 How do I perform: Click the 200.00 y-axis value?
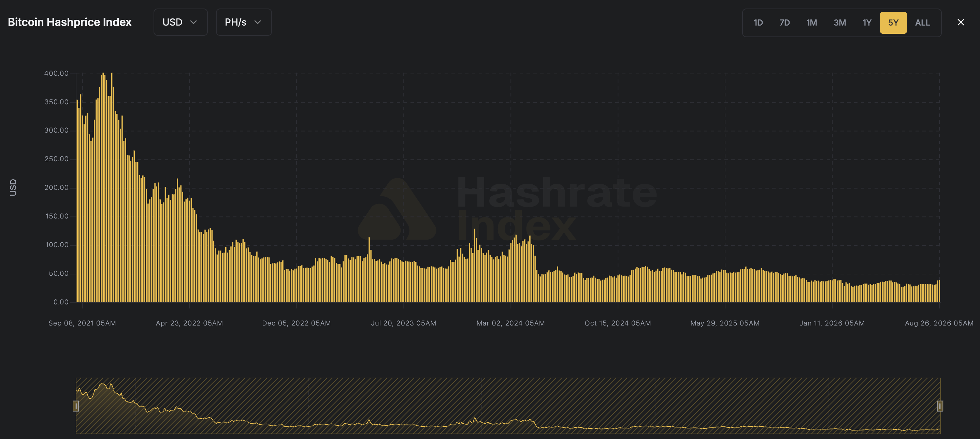click(56, 187)
